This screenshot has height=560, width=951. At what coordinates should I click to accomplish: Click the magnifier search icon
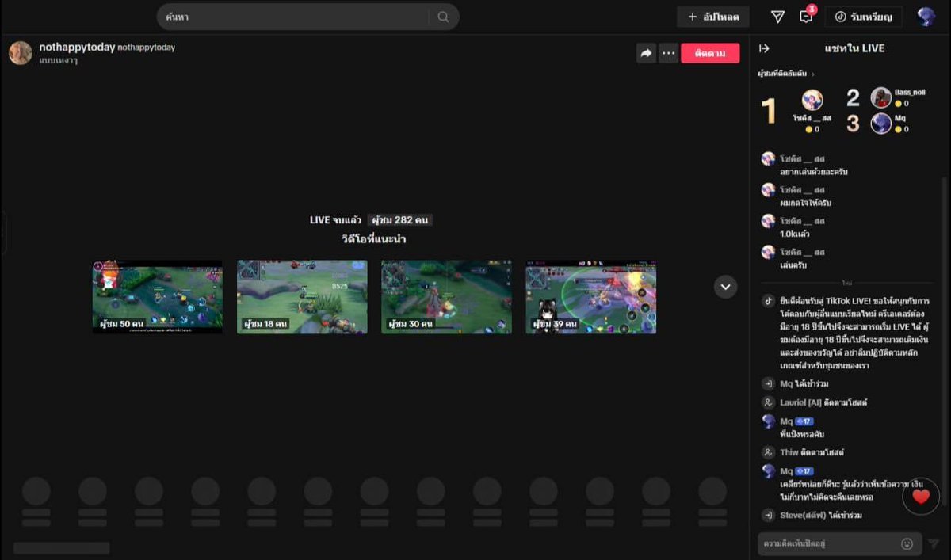click(443, 17)
